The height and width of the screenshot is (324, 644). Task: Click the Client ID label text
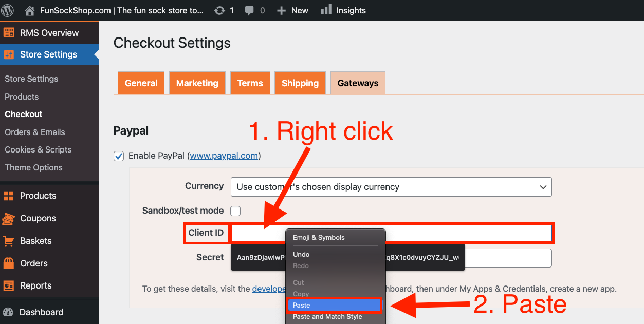(x=206, y=233)
